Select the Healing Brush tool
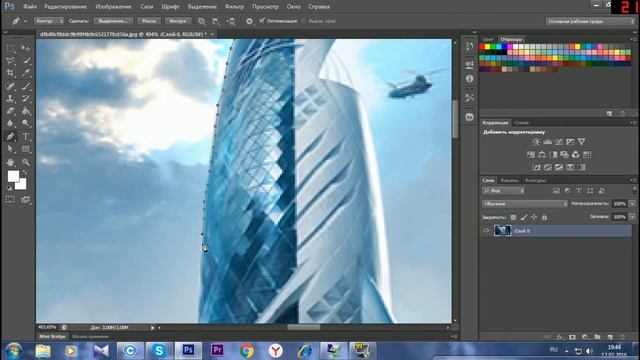Image resolution: width=640 pixels, height=360 pixels. tap(10, 86)
